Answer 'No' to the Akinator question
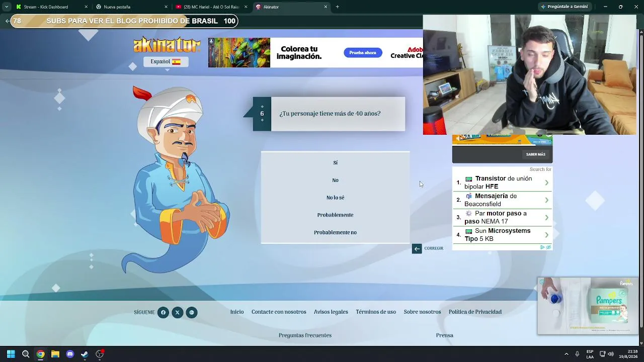This screenshot has height=362, width=644. click(x=335, y=180)
